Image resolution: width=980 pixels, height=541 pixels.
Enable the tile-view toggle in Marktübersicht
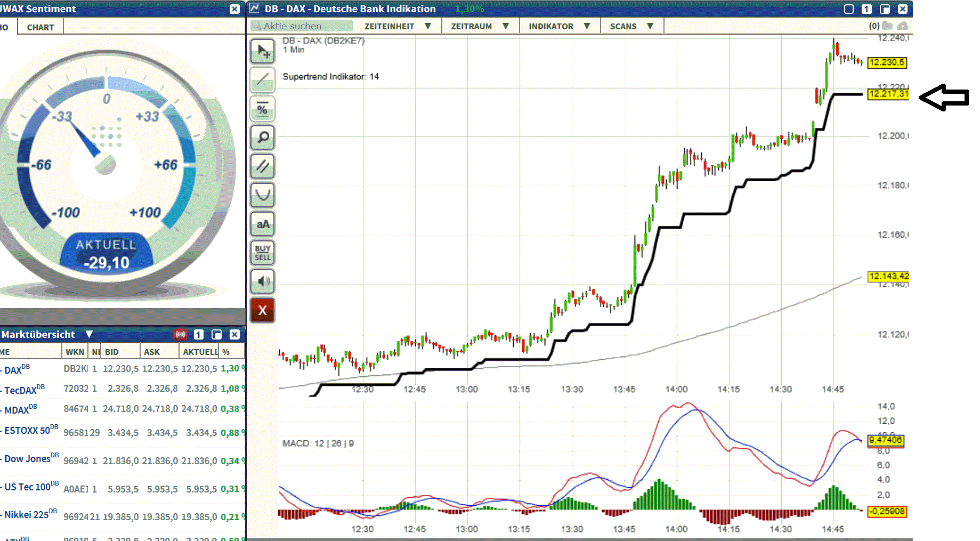(x=216, y=334)
